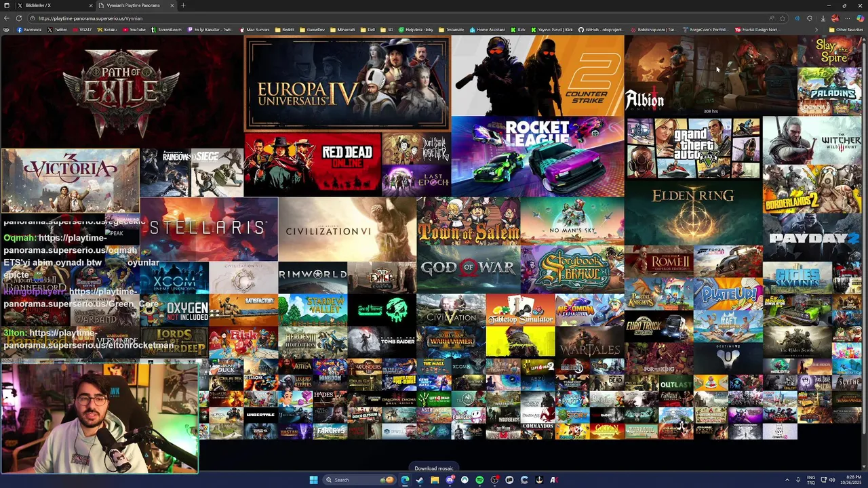The height and width of the screenshot is (488, 868).
Task: Open Discord from the taskbar
Action: [450, 480]
